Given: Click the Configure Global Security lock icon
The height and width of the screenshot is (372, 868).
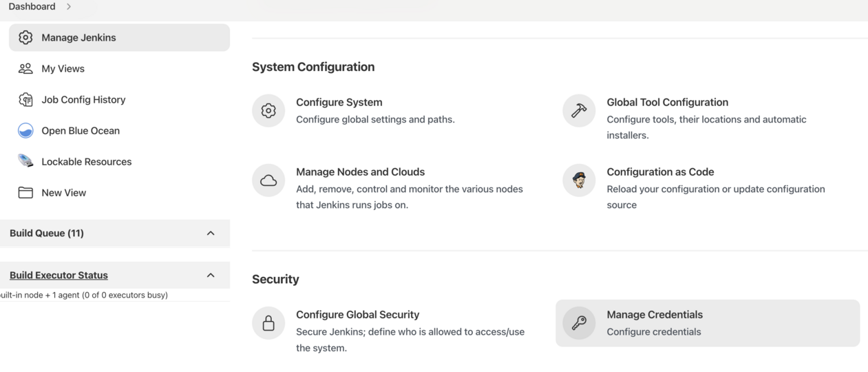Looking at the screenshot, I should click(268, 322).
